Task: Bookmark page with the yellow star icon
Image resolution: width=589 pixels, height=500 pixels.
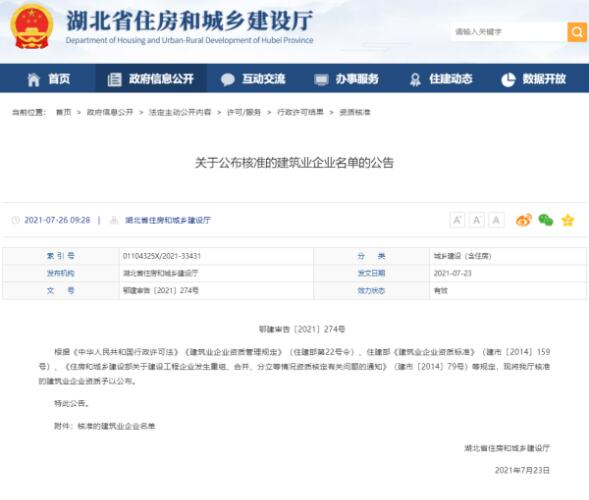Action: pos(568,220)
